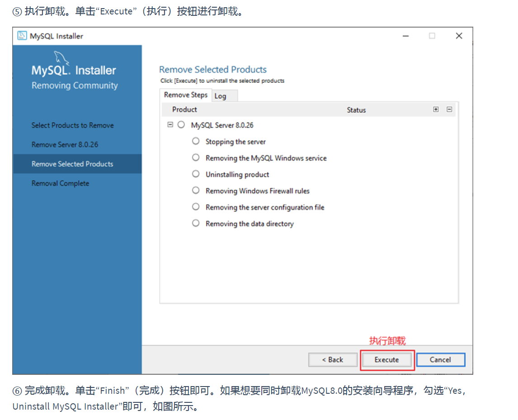The image size is (518, 420).
Task: Click the Uninstalling product text
Action: coord(237,175)
